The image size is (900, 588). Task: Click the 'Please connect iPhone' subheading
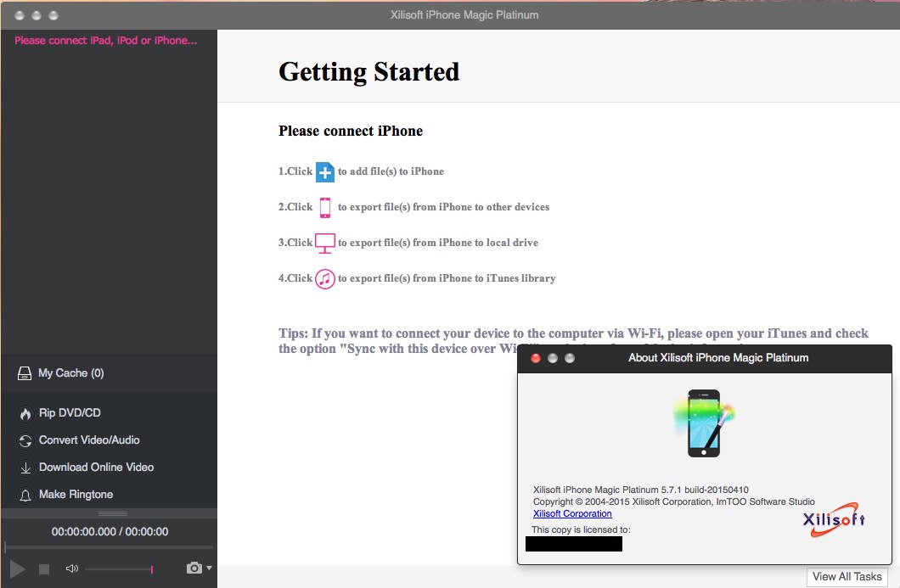pos(351,132)
